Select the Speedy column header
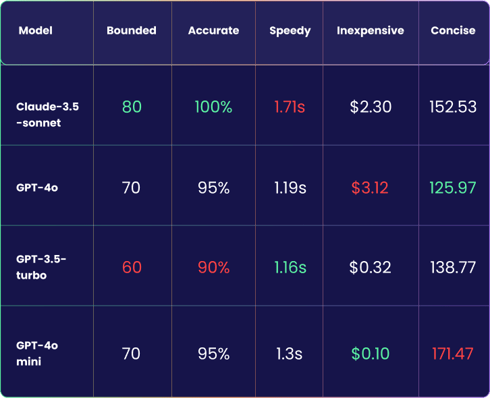 point(290,31)
